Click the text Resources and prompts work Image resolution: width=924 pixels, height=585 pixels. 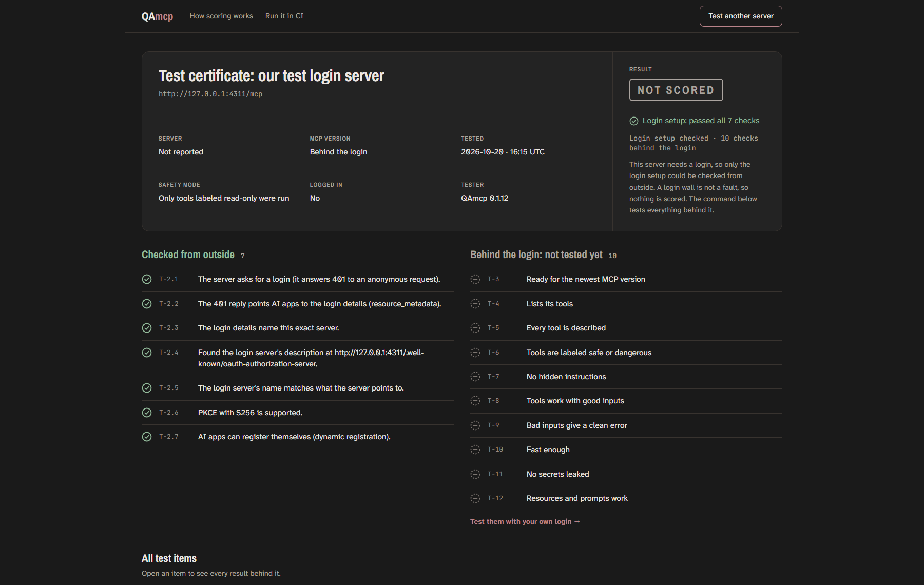coord(577,498)
